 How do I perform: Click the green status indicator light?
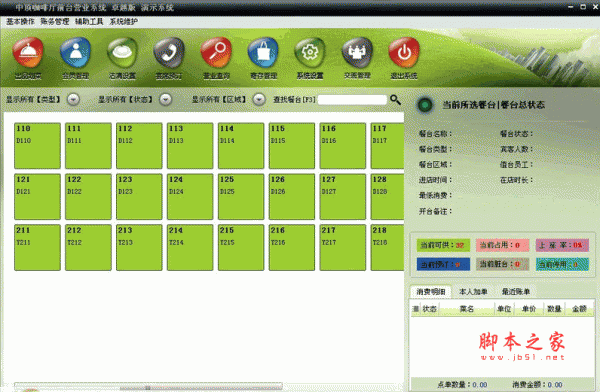pyautogui.click(x=425, y=105)
